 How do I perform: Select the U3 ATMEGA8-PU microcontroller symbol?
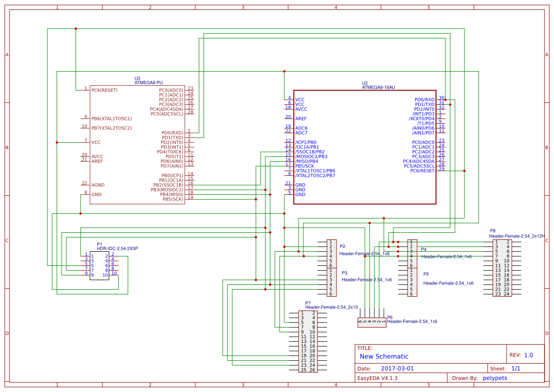[137, 142]
